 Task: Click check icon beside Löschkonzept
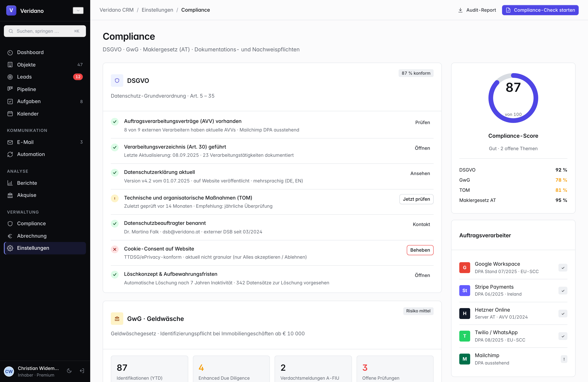pos(115,274)
